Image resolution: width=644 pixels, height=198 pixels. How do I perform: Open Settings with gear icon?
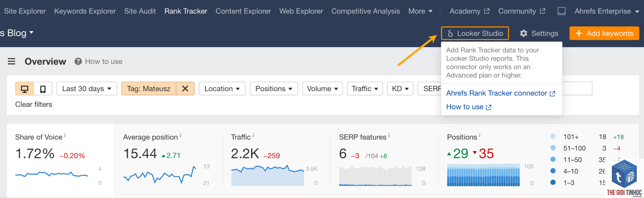539,33
